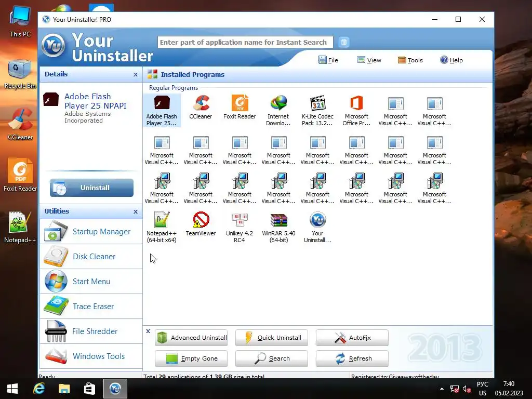Select Your Uninstaller program icon in list

click(x=317, y=228)
